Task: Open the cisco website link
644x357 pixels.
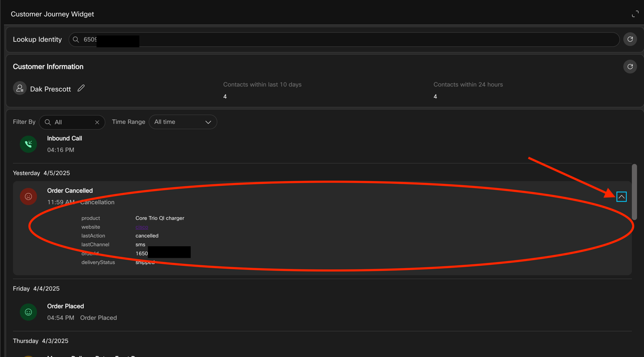Action: pos(142,227)
